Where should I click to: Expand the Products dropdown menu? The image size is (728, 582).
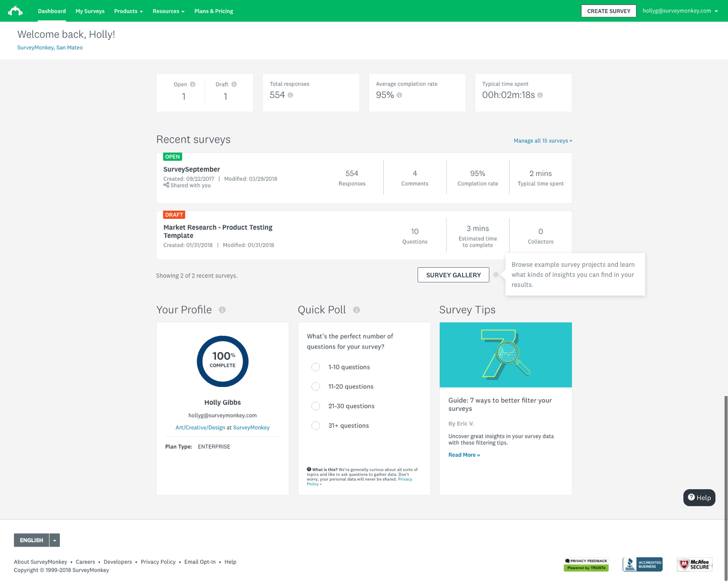(128, 11)
